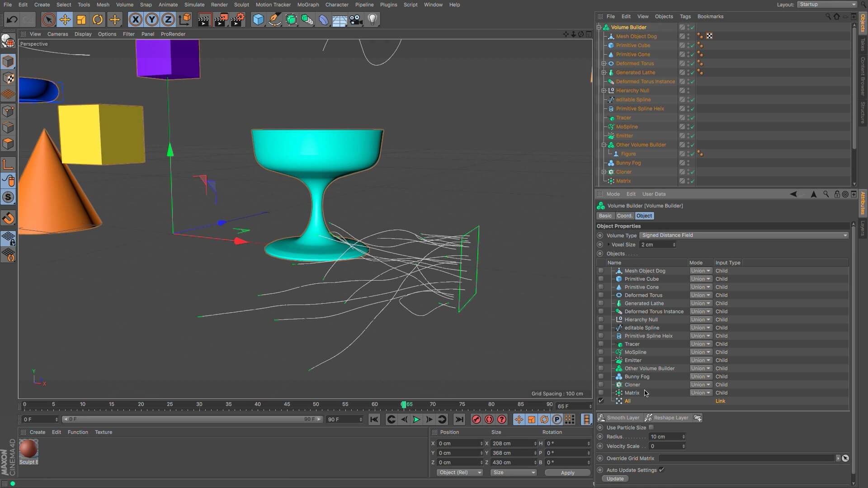Viewport: 868px width, 488px height.
Task: Switch to the Coord. tab
Action: [624, 216]
